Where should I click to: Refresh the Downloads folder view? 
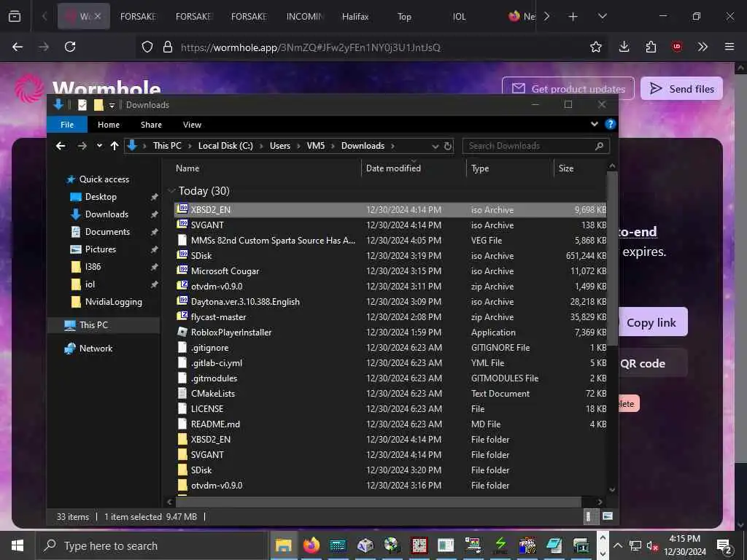pos(448,146)
